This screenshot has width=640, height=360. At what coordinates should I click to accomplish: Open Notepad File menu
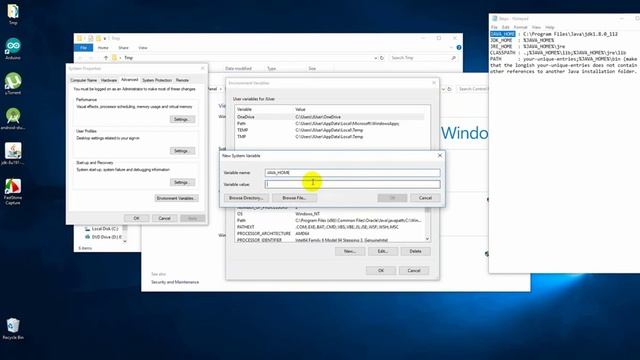(x=494, y=27)
